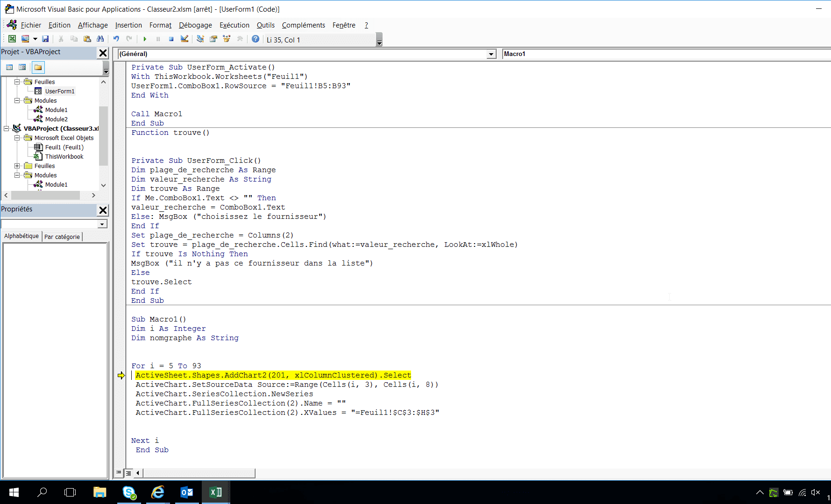831x504 pixels.
Task: Click the Help question mark icon
Action: (x=256, y=39)
